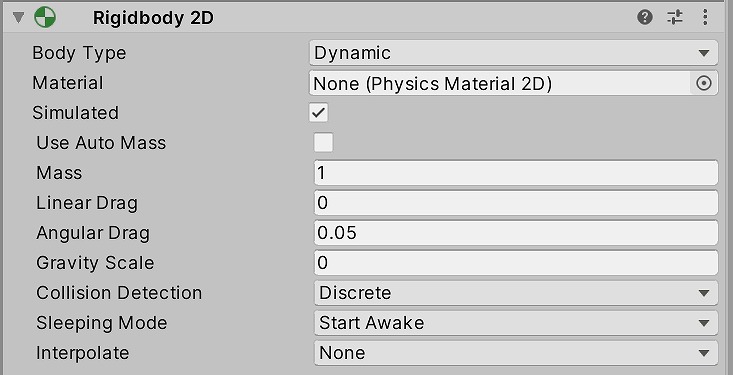Click the Mass value field

[x=516, y=173]
